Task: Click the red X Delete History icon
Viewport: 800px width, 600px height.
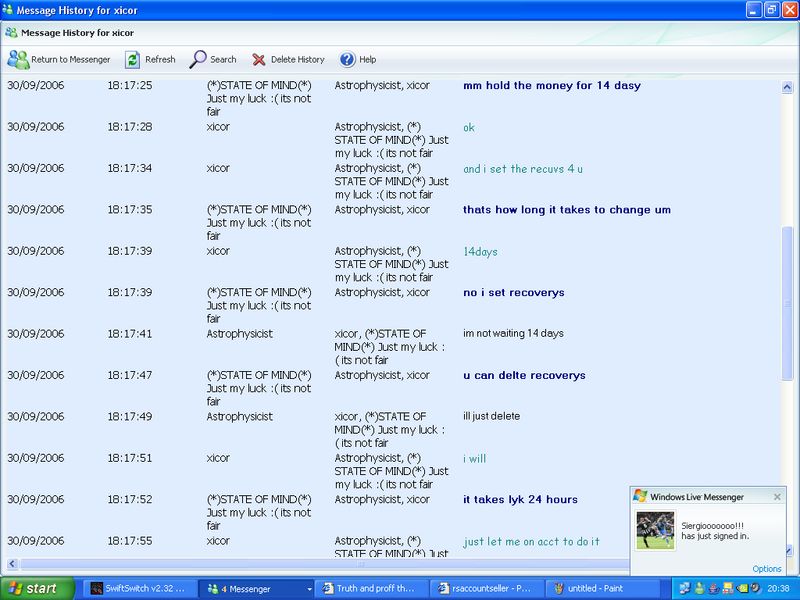Action: tap(259, 60)
